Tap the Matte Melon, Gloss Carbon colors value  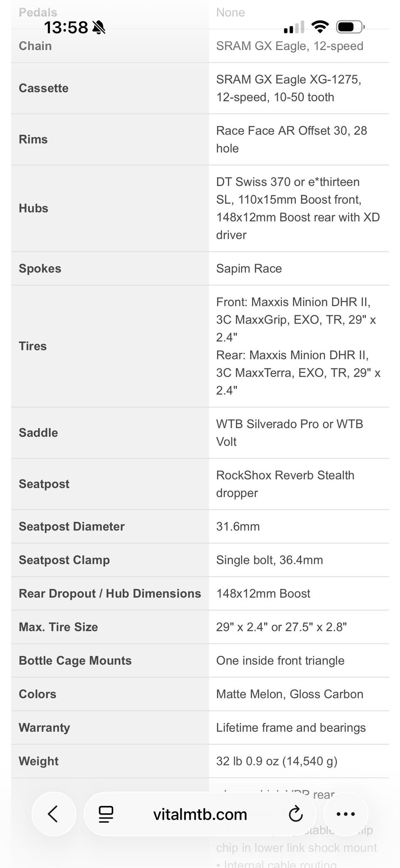coord(290,694)
